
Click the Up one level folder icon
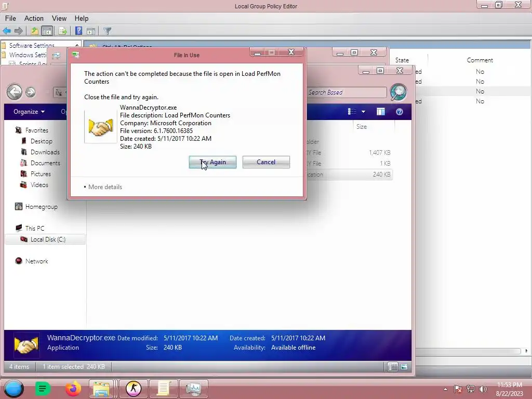(34, 31)
